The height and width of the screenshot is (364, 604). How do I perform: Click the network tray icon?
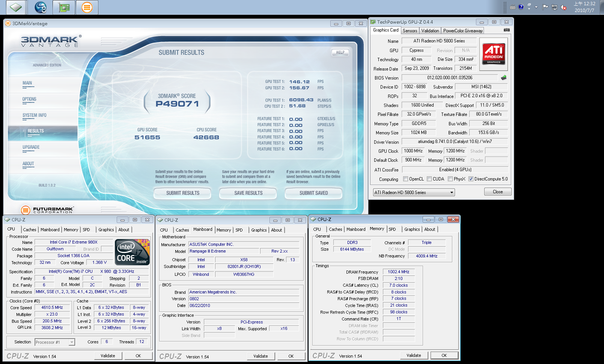click(554, 7)
